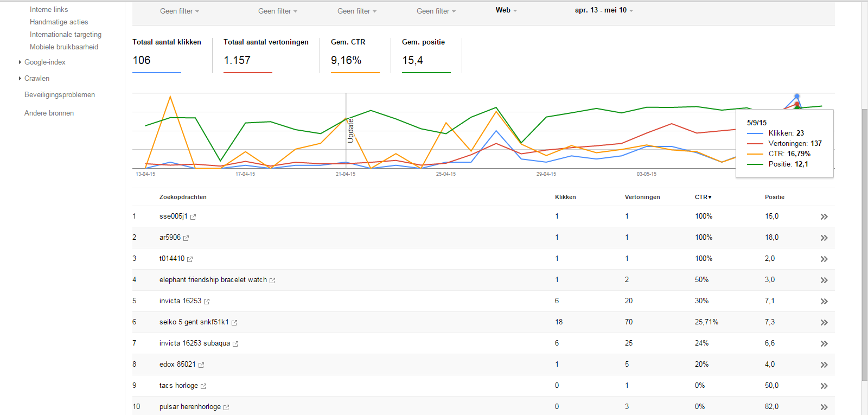
Task: Open Mobiele bruikbaarheid in the sidebar
Action: (64, 47)
